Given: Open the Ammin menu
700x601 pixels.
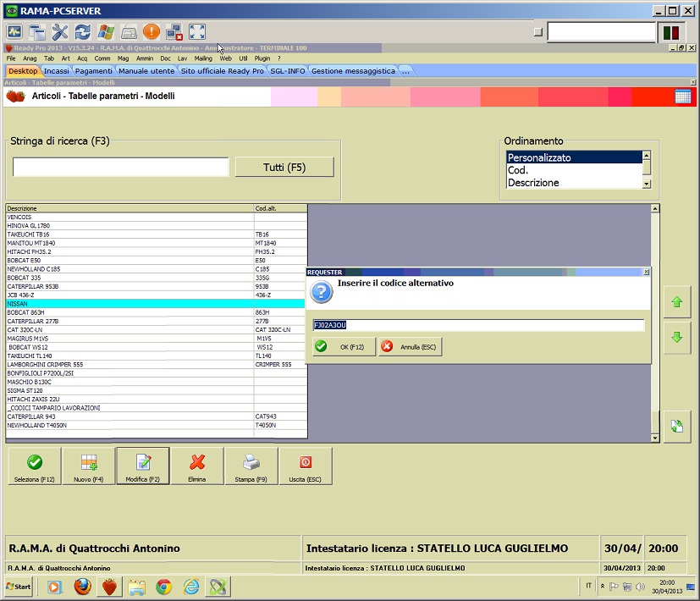Looking at the screenshot, I should 145,58.
